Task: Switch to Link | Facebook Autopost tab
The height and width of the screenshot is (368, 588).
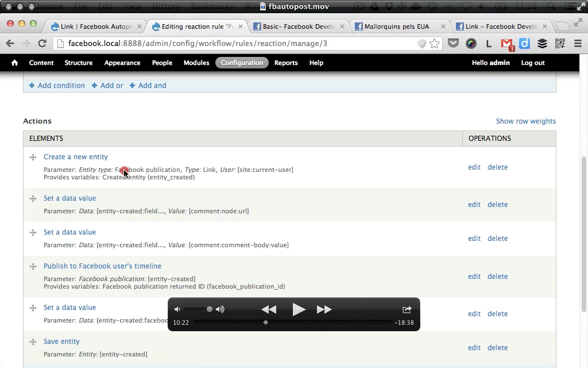Action: point(96,26)
